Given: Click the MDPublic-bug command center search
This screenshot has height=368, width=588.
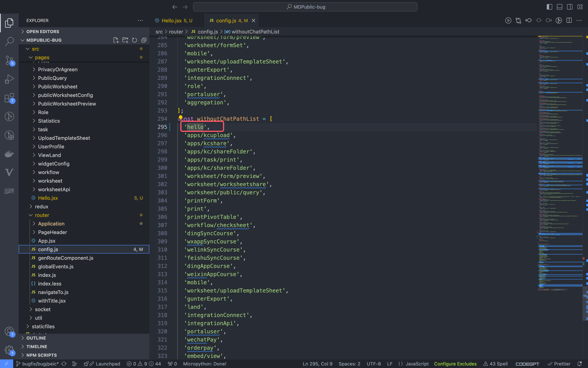Looking at the screenshot, I should (x=305, y=7).
